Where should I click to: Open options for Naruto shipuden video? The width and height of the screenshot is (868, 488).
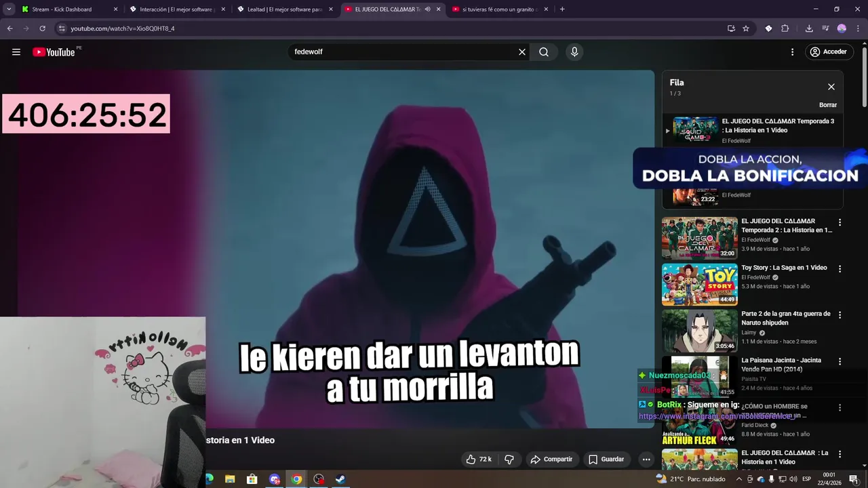point(840,315)
